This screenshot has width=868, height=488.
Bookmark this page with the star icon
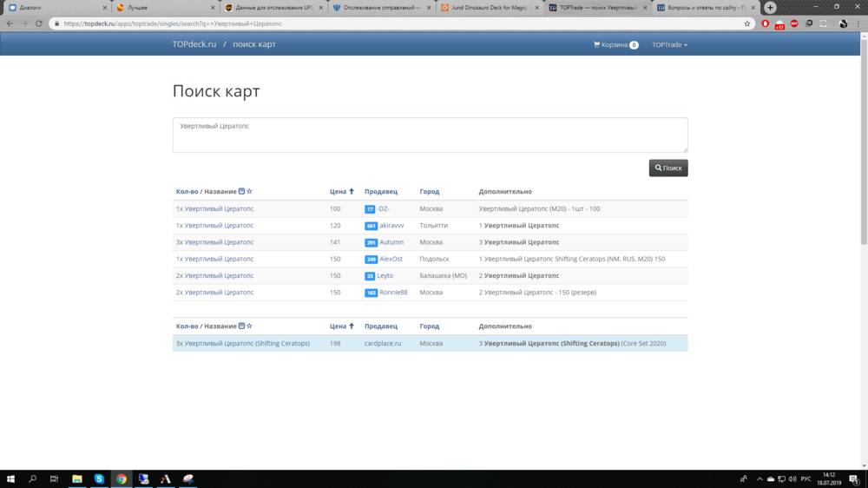tap(747, 23)
